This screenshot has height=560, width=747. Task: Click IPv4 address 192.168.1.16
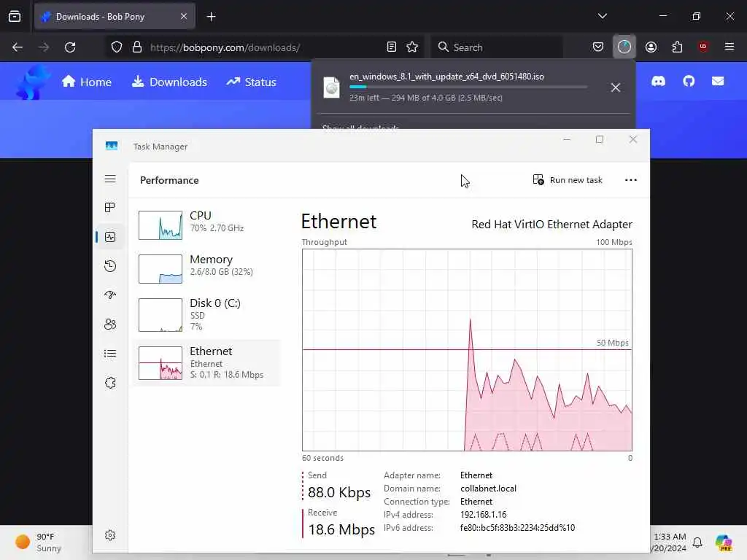[483, 515]
